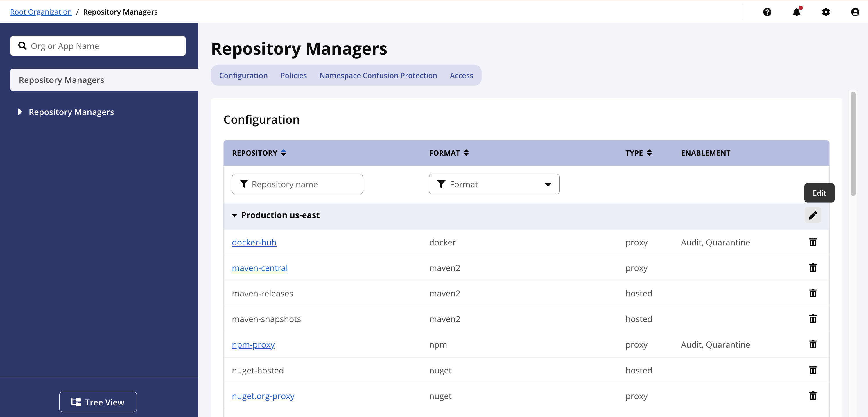The width and height of the screenshot is (868, 417).
Task: Open the maven-central repository link
Action: [x=260, y=268]
